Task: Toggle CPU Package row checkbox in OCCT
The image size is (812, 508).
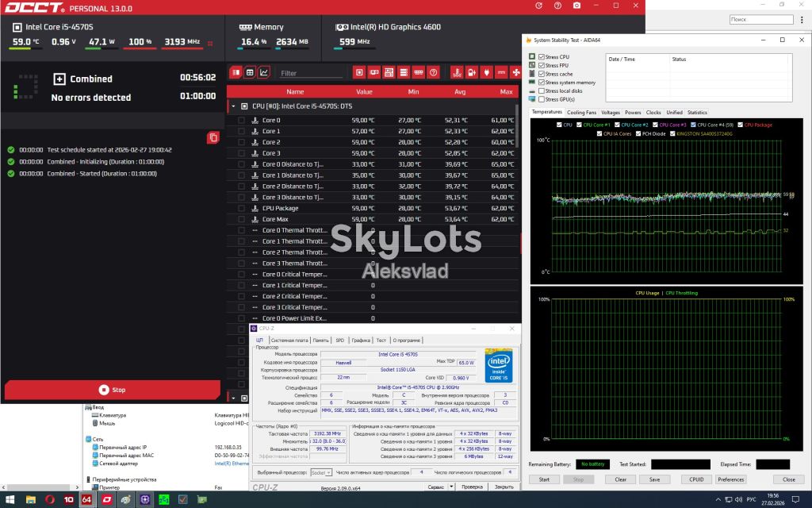Action: tap(241, 209)
